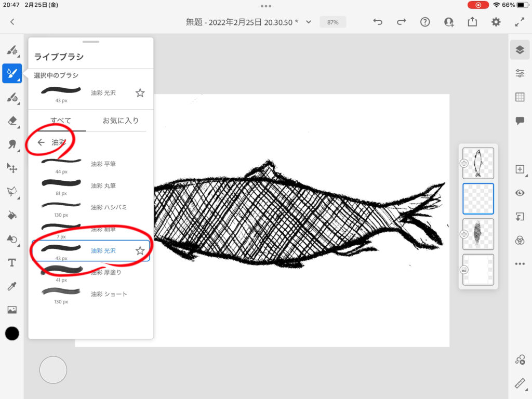
Task: Select the Eyedropper tool
Action: [x=12, y=286]
